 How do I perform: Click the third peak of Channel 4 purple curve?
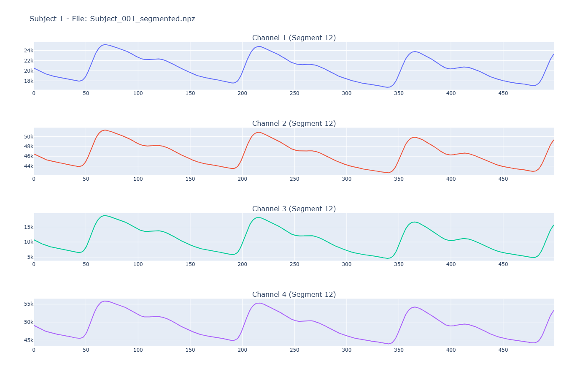pos(415,307)
